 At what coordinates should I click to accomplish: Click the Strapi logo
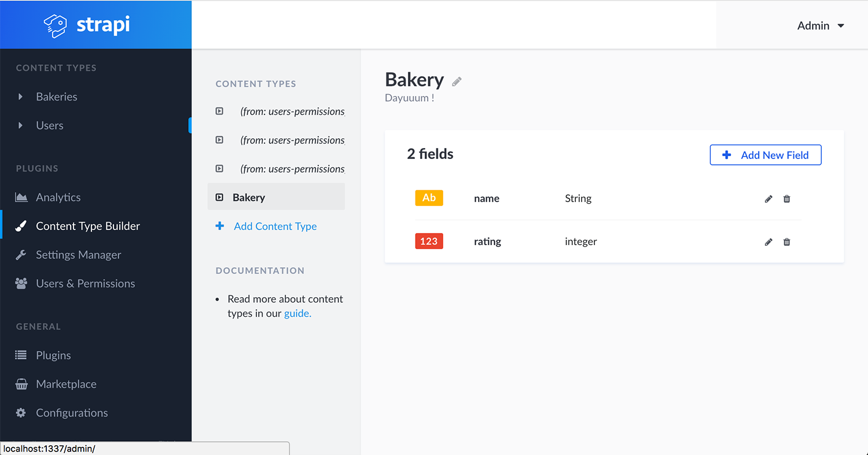[x=84, y=24]
